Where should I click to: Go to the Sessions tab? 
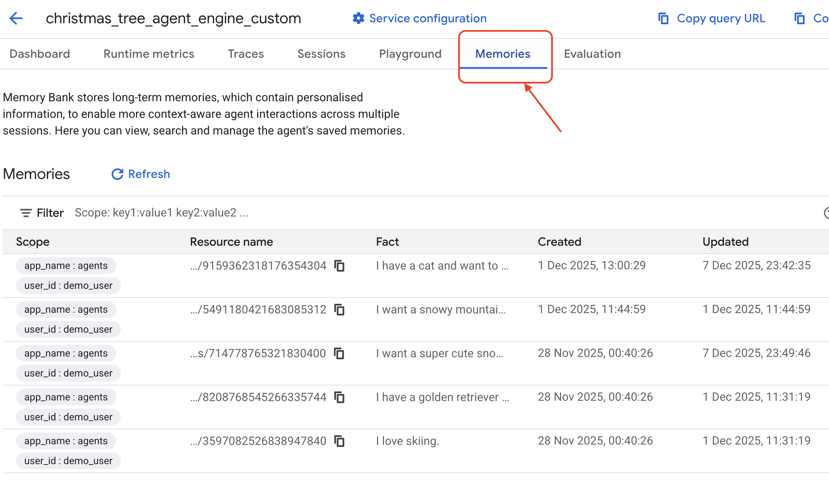click(x=321, y=54)
